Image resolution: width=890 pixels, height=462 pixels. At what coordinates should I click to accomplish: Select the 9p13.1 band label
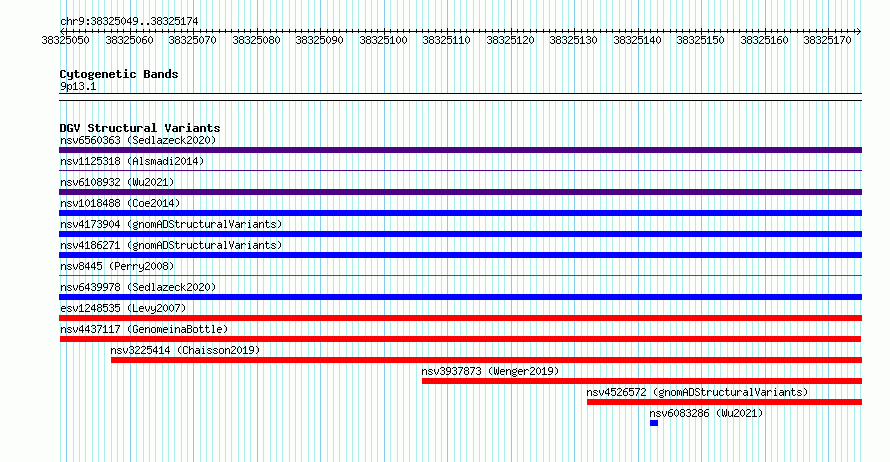click(x=78, y=87)
